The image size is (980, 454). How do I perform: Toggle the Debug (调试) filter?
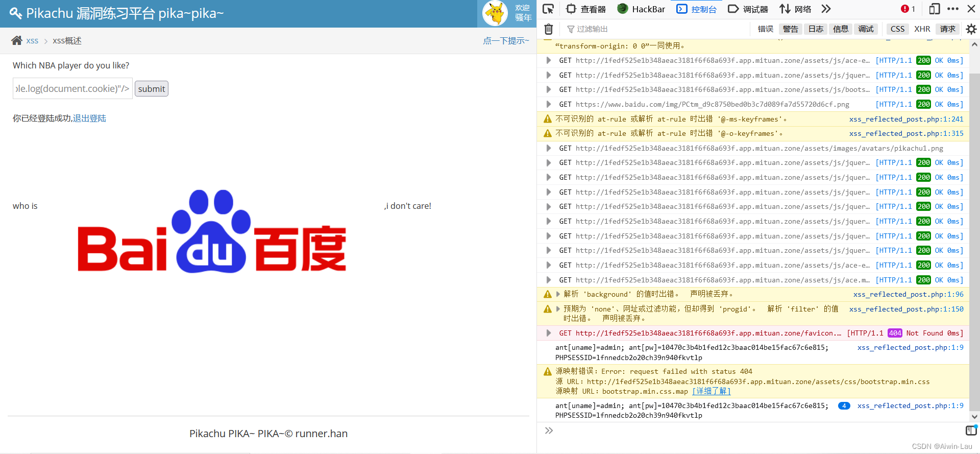866,29
